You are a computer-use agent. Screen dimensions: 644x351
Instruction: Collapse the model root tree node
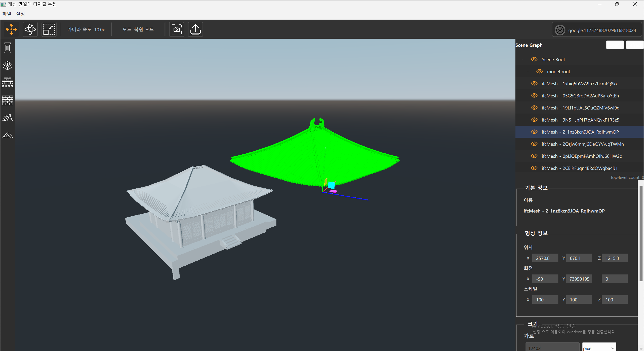pos(528,72)
